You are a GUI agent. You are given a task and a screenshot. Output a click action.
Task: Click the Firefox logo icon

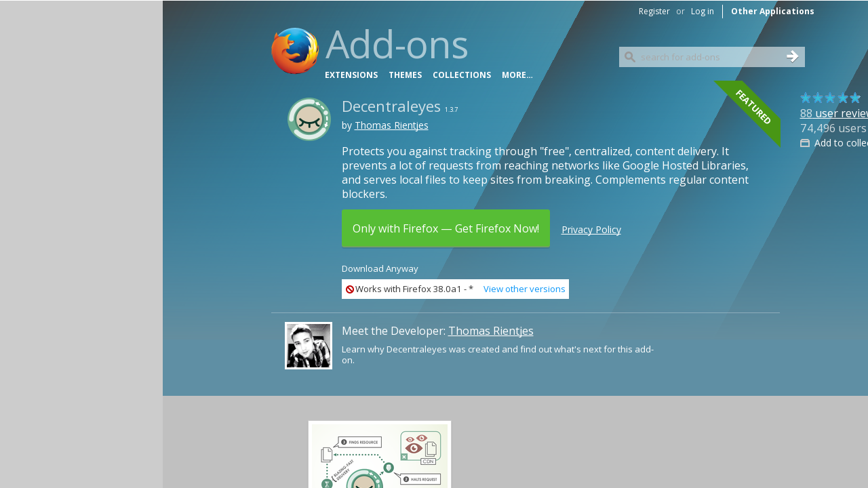pos(295,51)
